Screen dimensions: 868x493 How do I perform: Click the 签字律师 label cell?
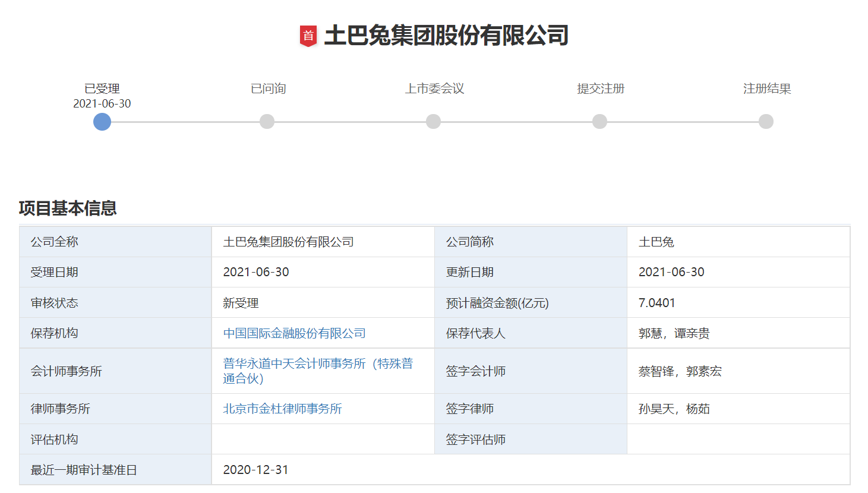pos(531,409)
